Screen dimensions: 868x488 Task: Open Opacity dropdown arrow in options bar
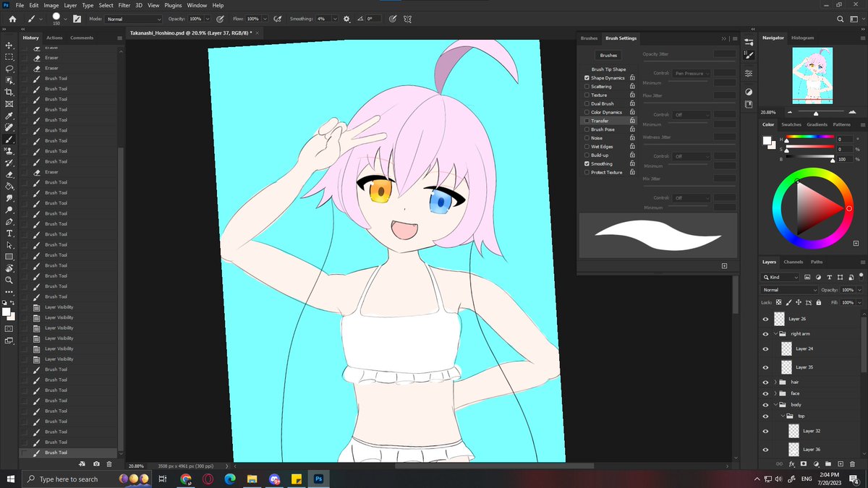point(208,19)
